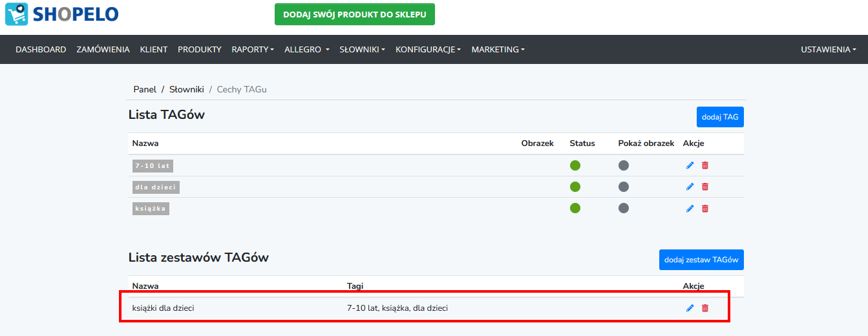Click the 'dla dzieci' tag label

(156, 187)
